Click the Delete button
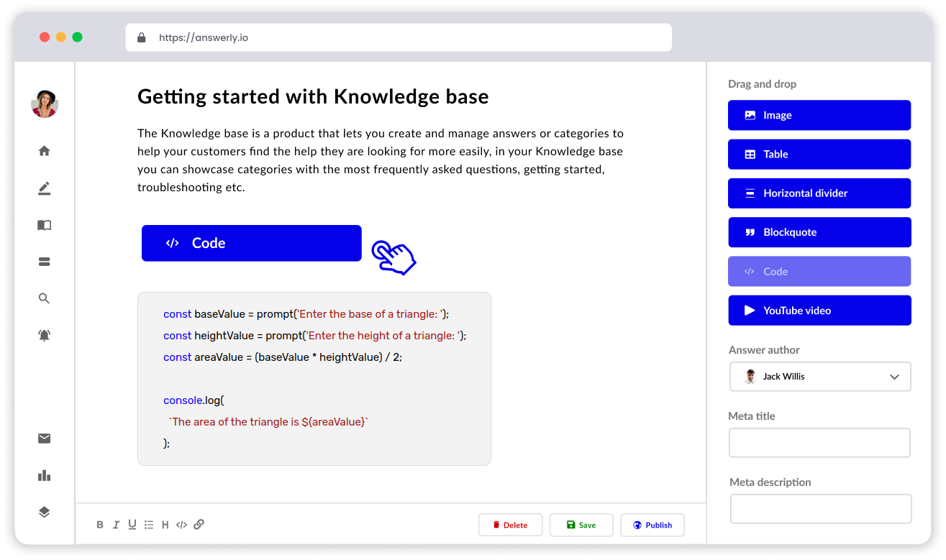The height and width of the screenshot is (560, 946). click(510, 525)
